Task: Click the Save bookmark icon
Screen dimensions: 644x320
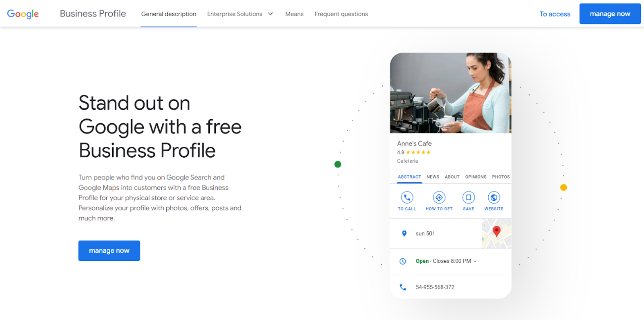Action: click(469, 197)
